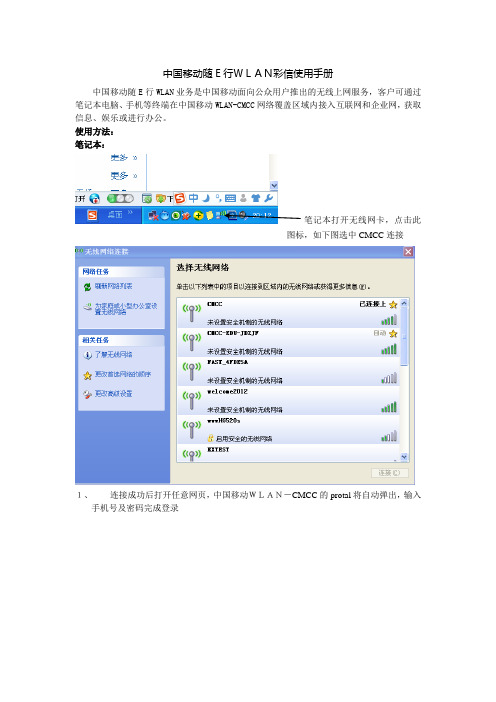Image resolution: width=496 pixels, height=702 pixels.
Task: Click the lock icon on the secured network row
Action: pos(210,438)
